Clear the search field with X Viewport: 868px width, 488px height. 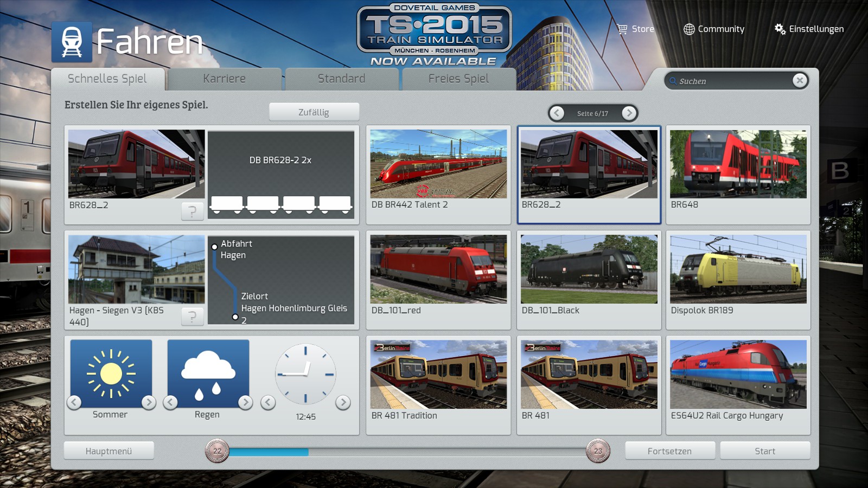[799, 81]
